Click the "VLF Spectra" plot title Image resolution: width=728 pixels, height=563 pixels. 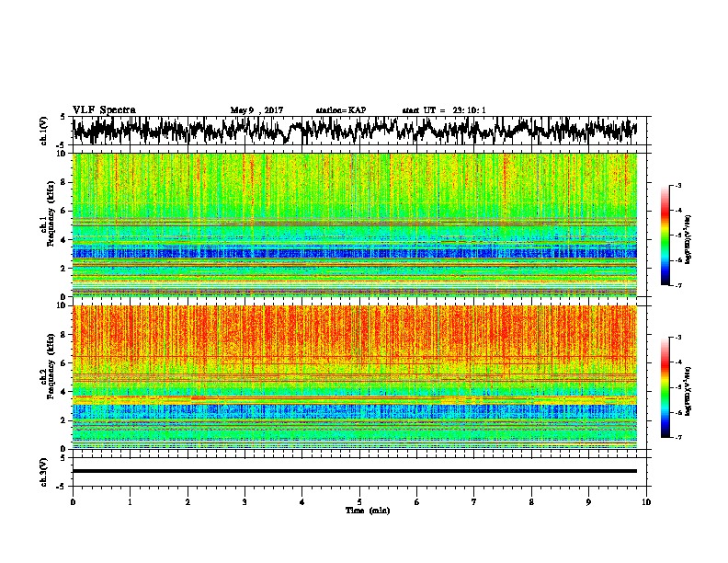click(x=104, y=110)
